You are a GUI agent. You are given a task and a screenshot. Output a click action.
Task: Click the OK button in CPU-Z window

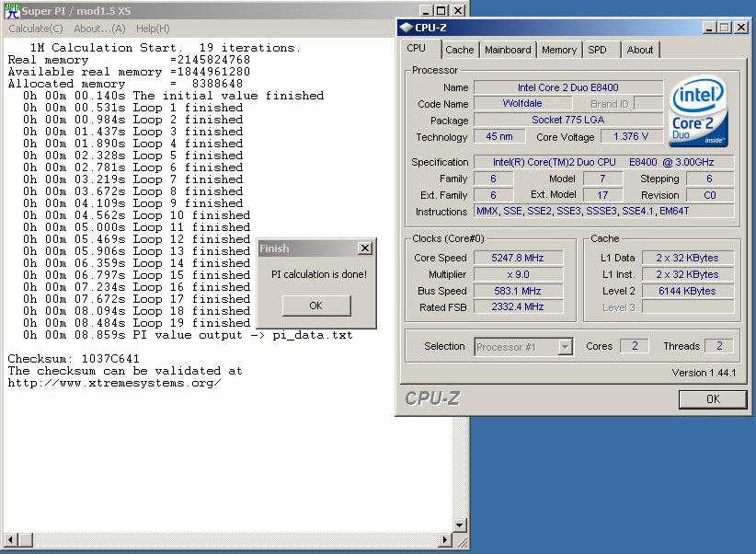(x=713, y=399)
